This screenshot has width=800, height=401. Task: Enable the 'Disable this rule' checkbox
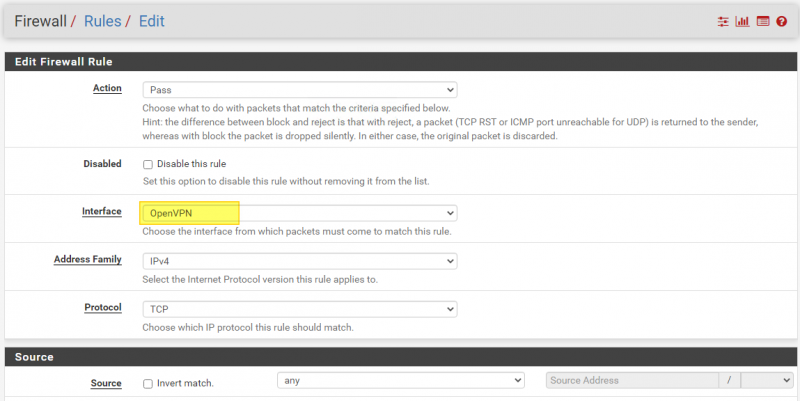pos(148,164)
